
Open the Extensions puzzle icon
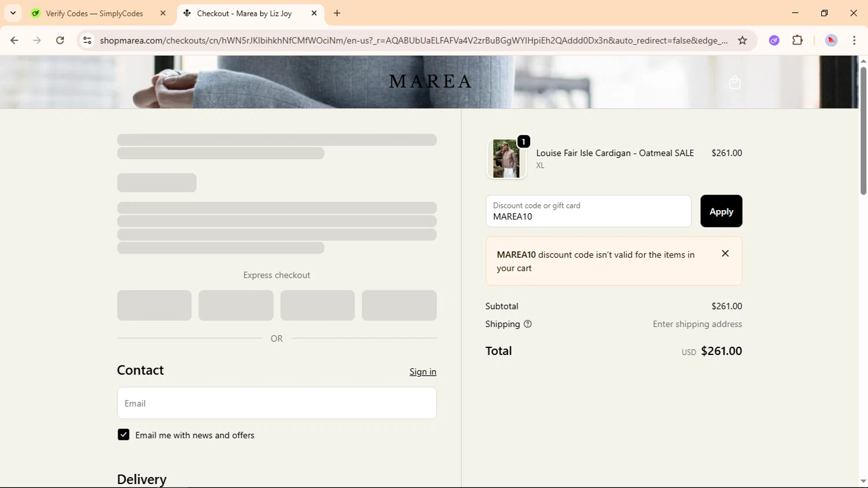(798, 41)
